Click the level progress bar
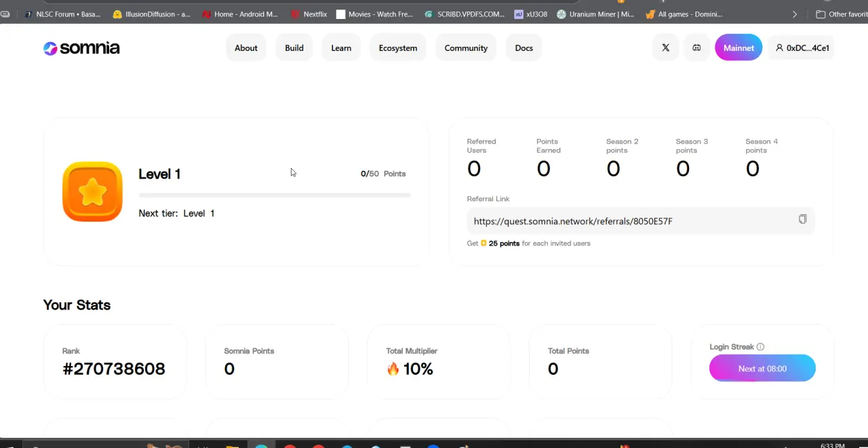868x448 pixels. 275,195
